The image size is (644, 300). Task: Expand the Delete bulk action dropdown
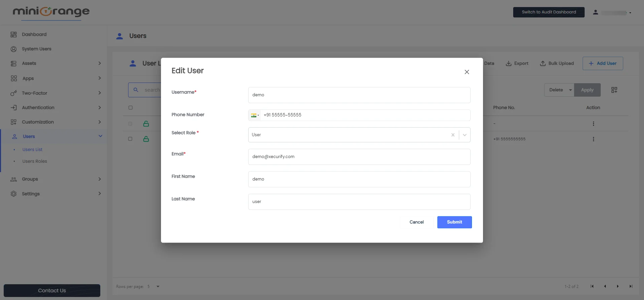coord(570,90)
